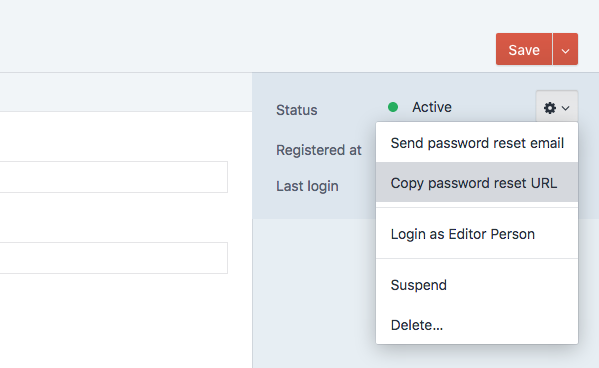Click the Registered at label
The width and height of the screenshot is (599, 368).
[319, 150]
